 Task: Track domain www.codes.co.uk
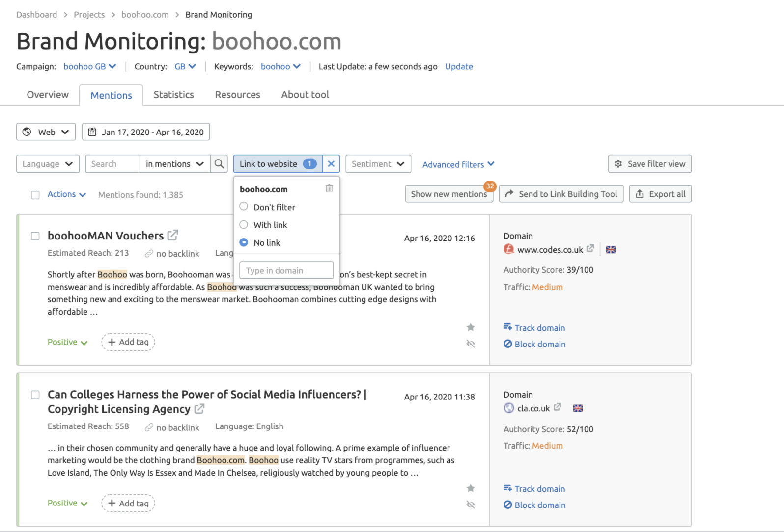(x=534, y=327)
